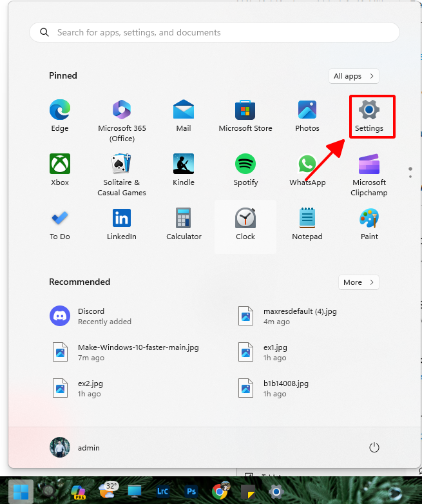
Task: Click the power button icon
Action: coord(374,447)
